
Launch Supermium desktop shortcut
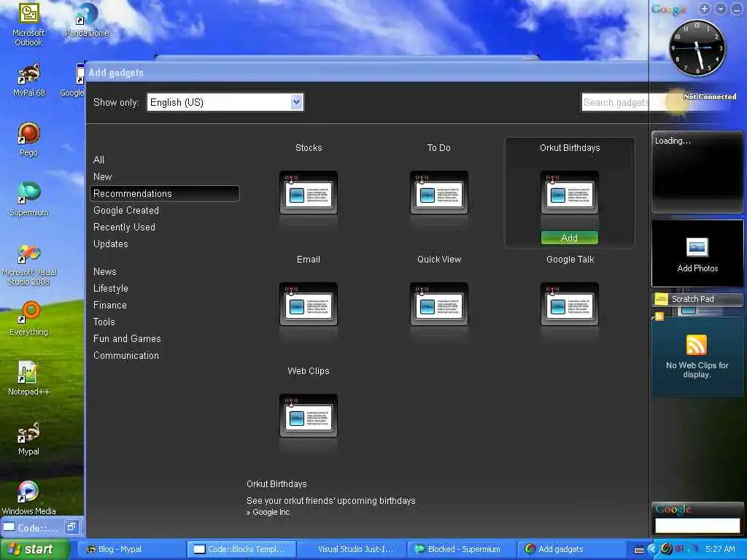click(x=28, y=200)
